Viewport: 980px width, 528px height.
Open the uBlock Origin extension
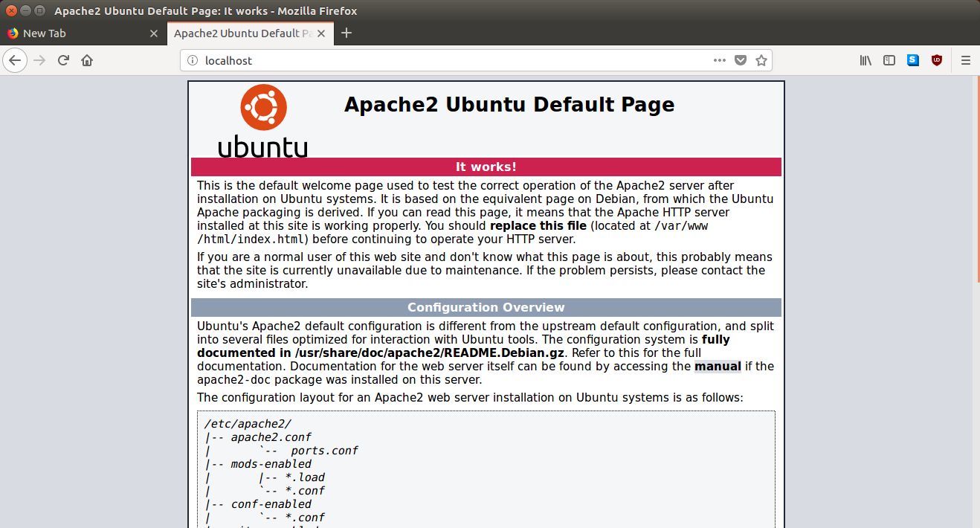(x=937, y=60)
